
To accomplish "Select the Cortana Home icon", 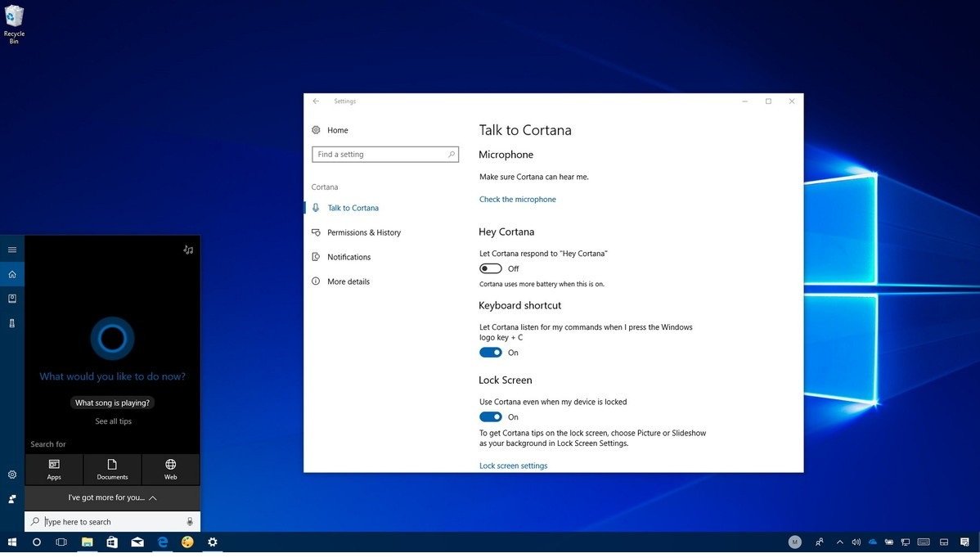I will (x=12, y=274).
